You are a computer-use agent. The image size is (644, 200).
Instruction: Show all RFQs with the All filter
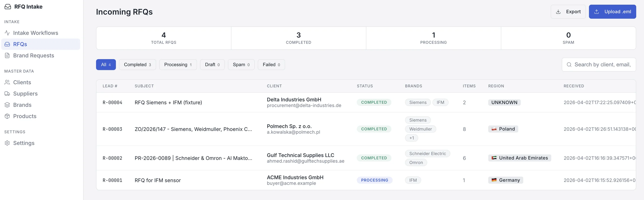(x=106, y=64)
